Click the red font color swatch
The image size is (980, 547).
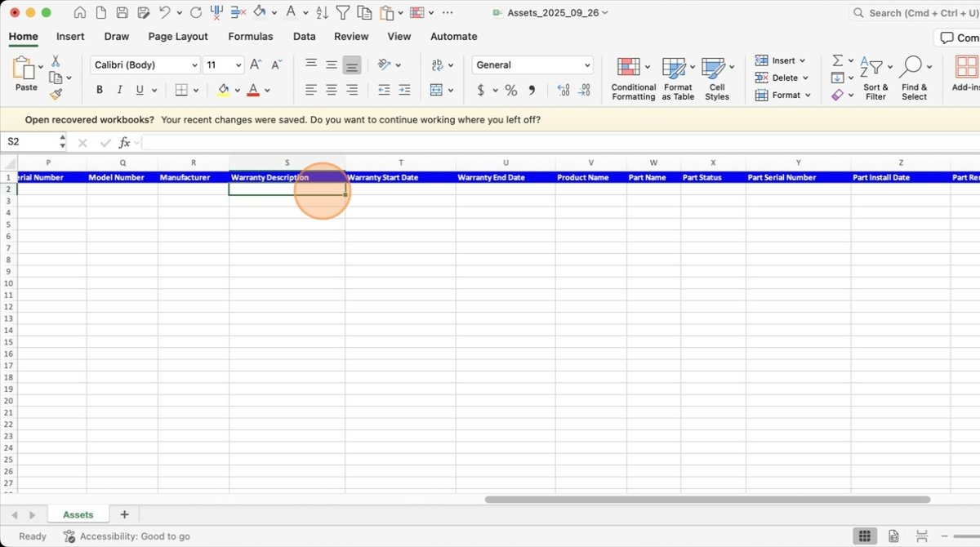pyautogui.click(x=253, y=91)
